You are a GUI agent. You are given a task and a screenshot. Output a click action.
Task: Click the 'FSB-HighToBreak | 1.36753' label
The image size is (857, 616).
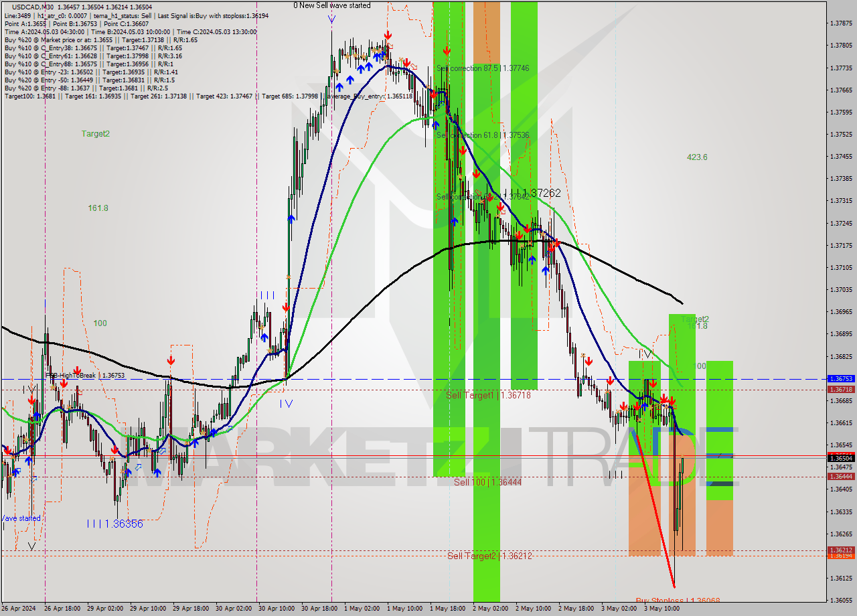point(85,376)
